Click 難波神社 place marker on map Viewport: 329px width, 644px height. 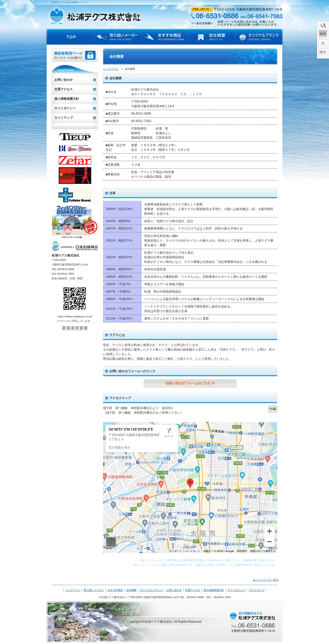(x=208, y=497)
